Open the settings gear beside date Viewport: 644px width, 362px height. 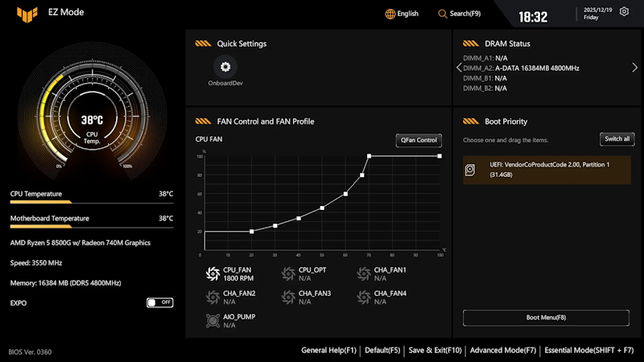pyautogui.click(x=624, y=11)
